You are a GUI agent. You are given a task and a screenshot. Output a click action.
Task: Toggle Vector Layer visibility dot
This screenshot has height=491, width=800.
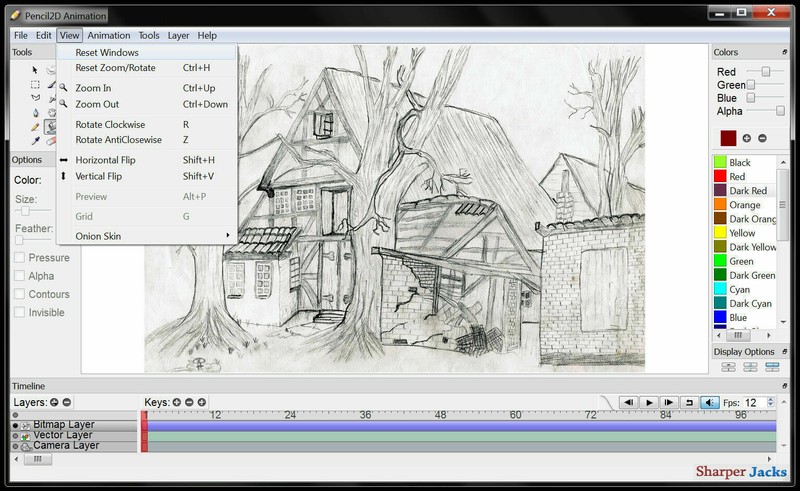coord(15,436)
